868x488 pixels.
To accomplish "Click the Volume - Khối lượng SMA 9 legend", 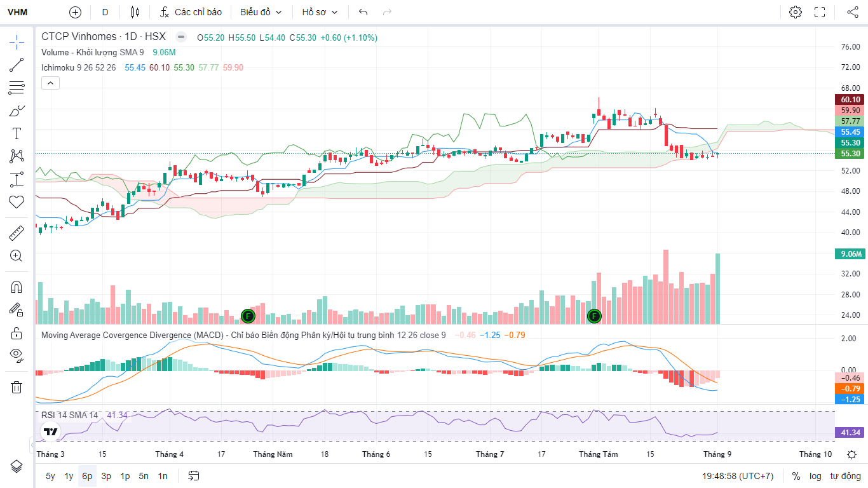I will (x=93, y=53).
